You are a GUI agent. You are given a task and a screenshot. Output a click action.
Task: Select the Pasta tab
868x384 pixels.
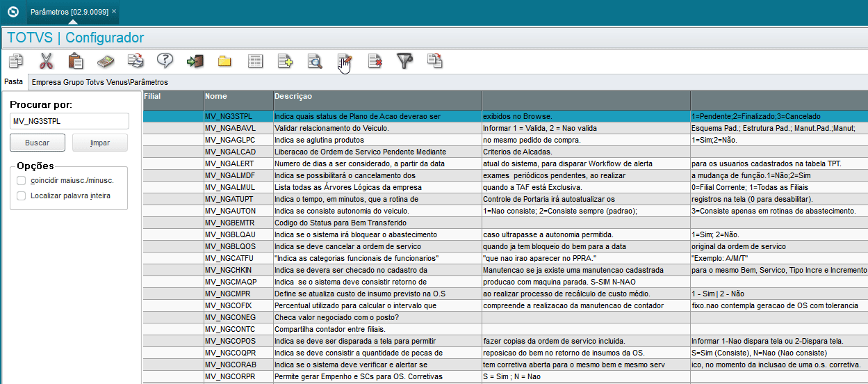tap(13, 81)
